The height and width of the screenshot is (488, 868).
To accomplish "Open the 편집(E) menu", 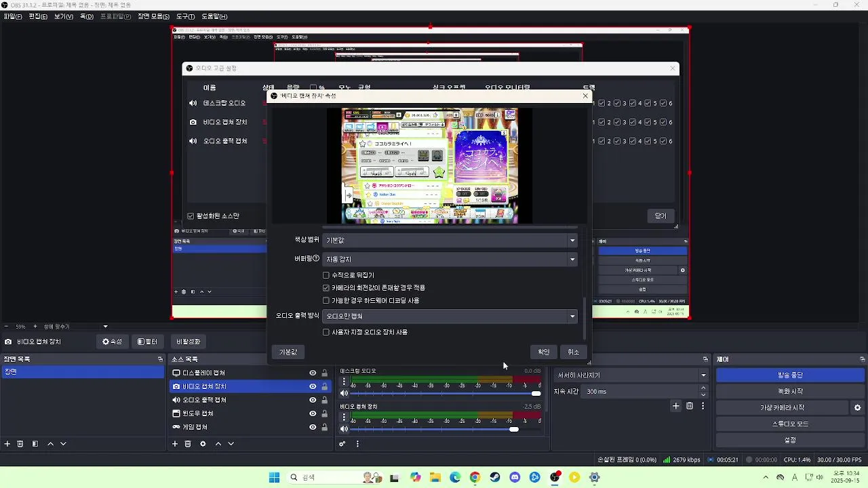I will 38,16.
